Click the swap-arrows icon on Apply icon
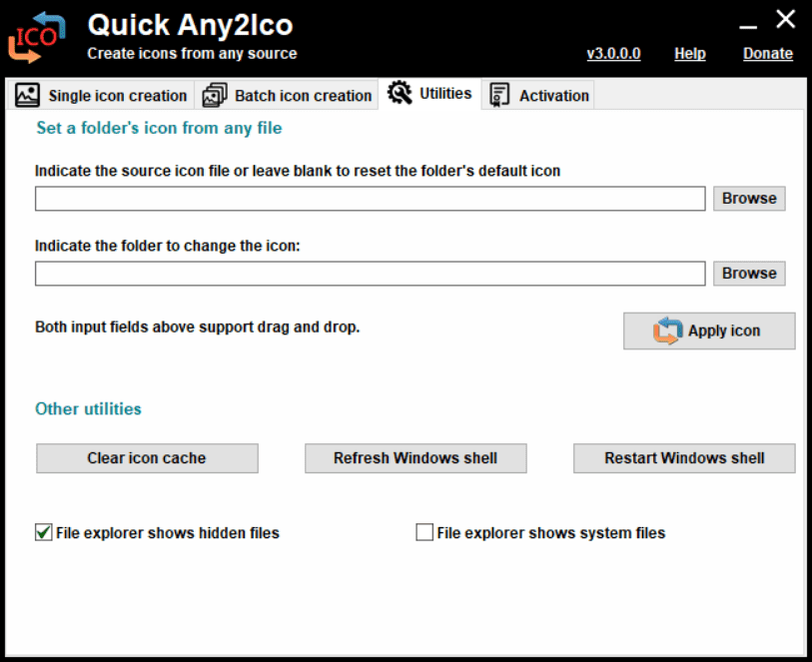This screenshot has height=662, width=812. point(668,331)
